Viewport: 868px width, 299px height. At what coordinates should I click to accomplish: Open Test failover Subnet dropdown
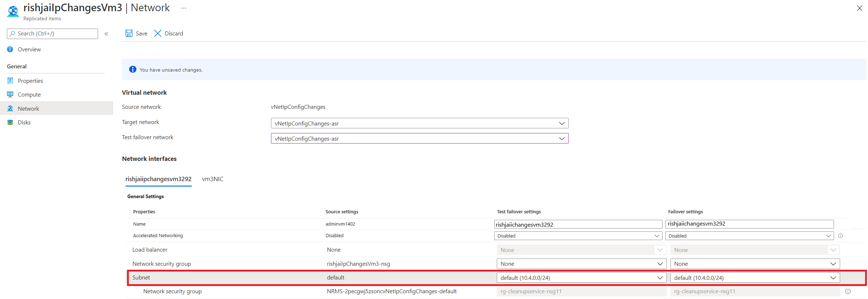click(x=581, y=278)
